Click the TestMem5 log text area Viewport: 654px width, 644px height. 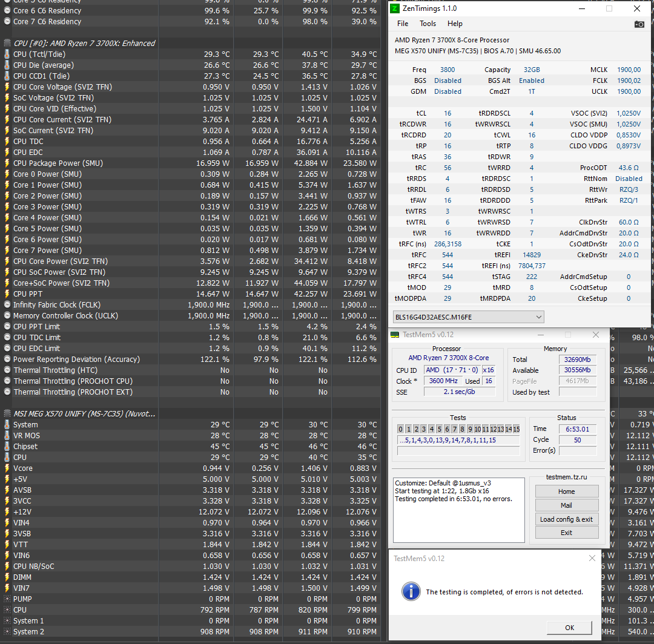459,510
